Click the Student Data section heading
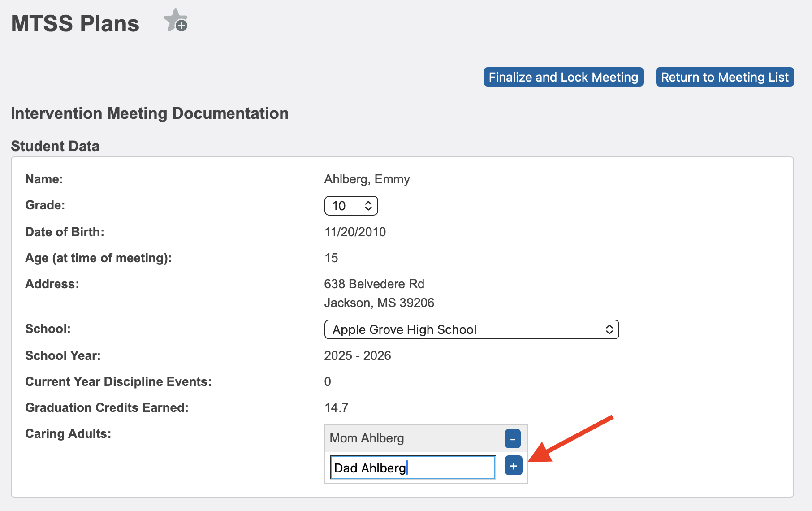The width and height of the screenshot is (812, 511). click(x=55, y=146)
